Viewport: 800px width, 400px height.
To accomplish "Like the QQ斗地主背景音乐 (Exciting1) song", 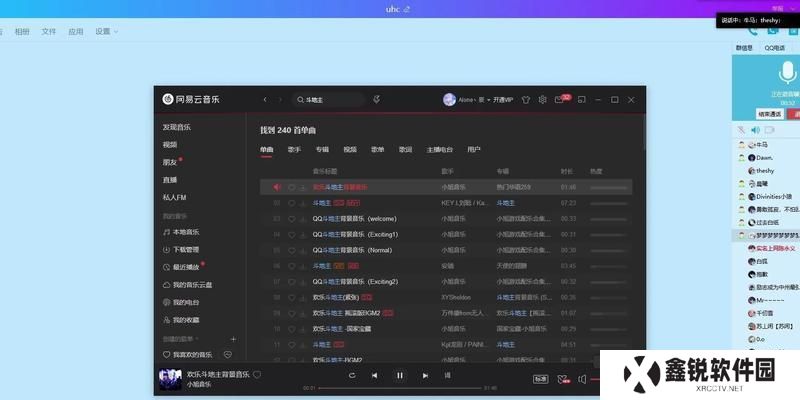I will pos(292,235).
